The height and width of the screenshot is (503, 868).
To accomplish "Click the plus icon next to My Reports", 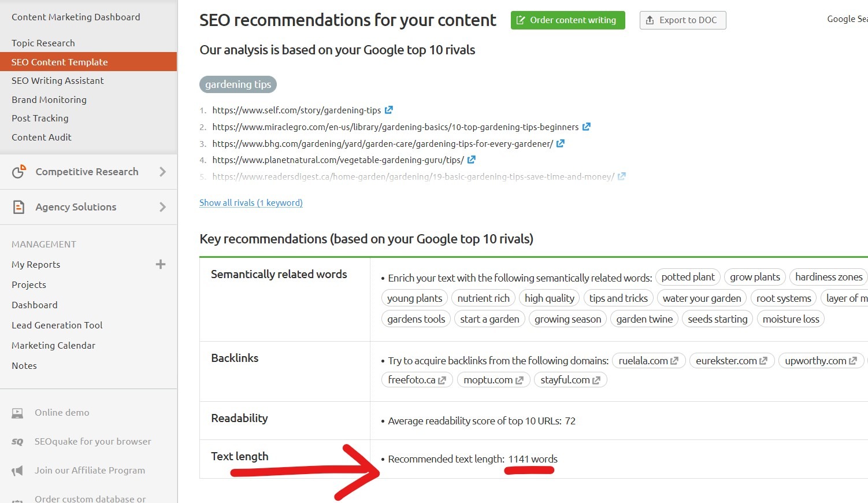I will click(x=161, y=264).
